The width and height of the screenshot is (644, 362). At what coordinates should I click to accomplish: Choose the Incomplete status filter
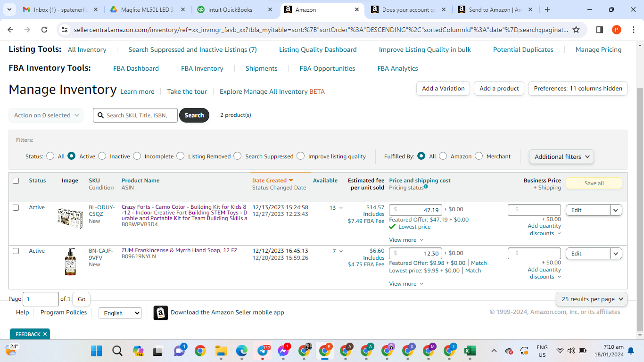[137, 156]
